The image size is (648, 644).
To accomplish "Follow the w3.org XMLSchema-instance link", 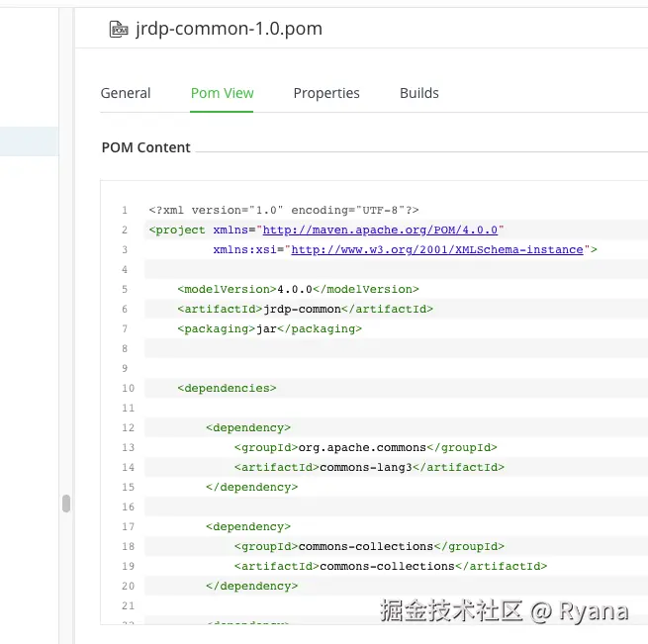I will tap(437, 249).
